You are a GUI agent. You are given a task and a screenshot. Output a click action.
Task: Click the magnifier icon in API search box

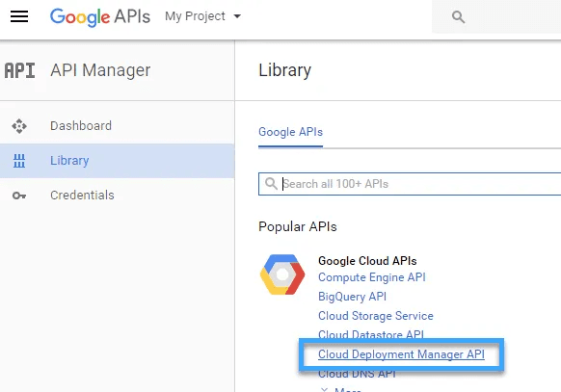click(271, 184)
